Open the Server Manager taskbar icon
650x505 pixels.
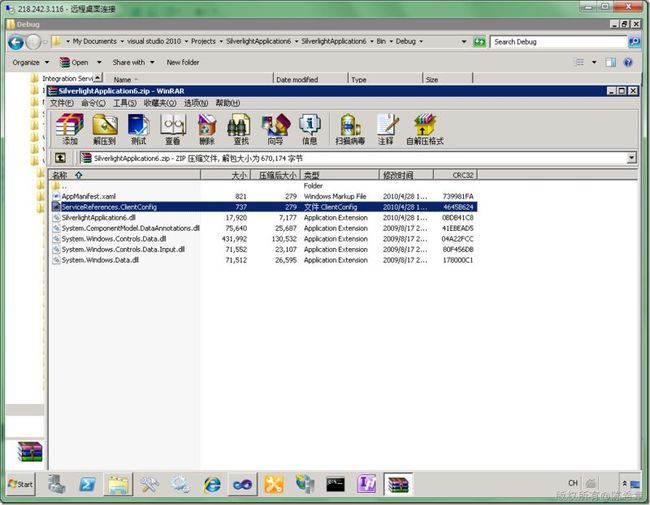[56, 484]
